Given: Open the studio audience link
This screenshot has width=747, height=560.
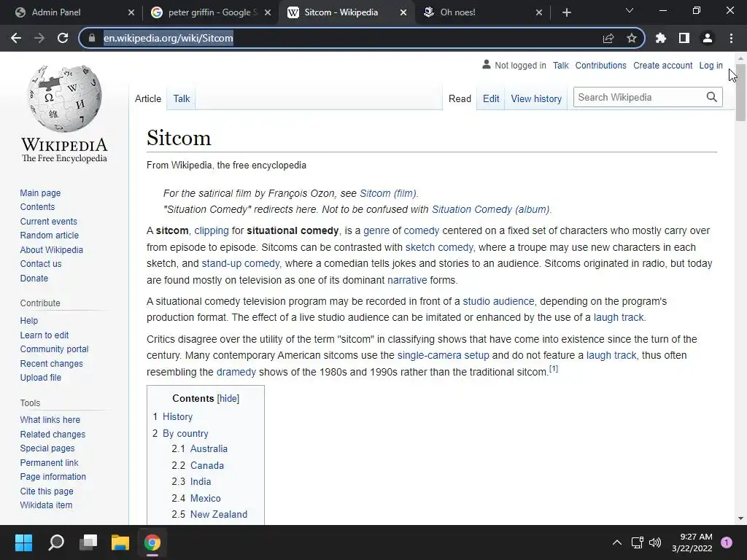Looking at the screenshot, I should (498, 301).
